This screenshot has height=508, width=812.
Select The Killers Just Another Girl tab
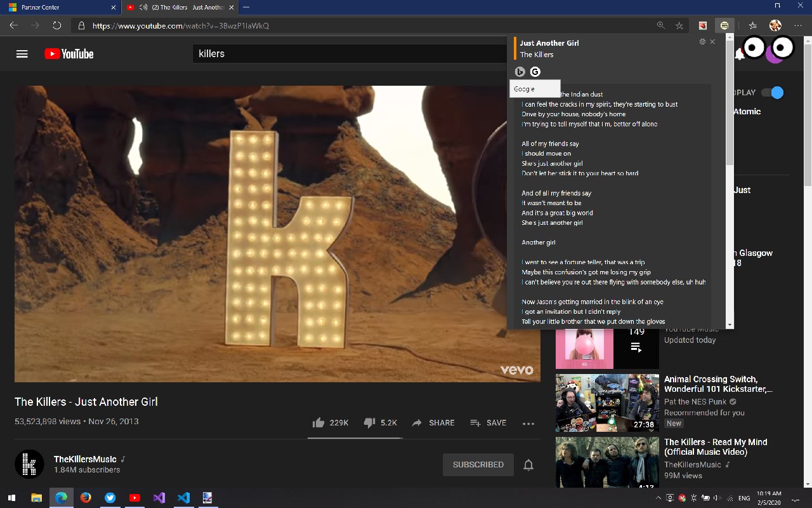pyautogui.click(x=180, y=8)
